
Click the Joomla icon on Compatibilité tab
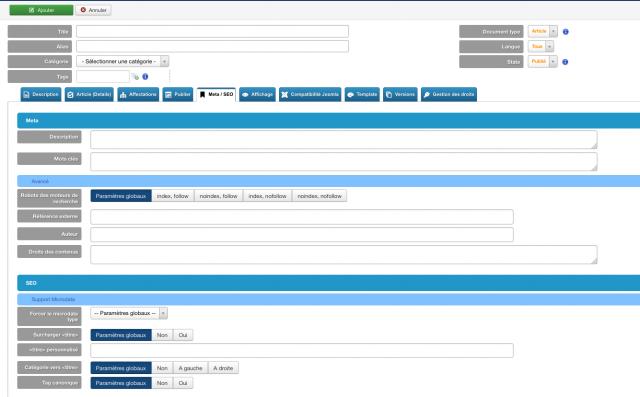(284, 95)
